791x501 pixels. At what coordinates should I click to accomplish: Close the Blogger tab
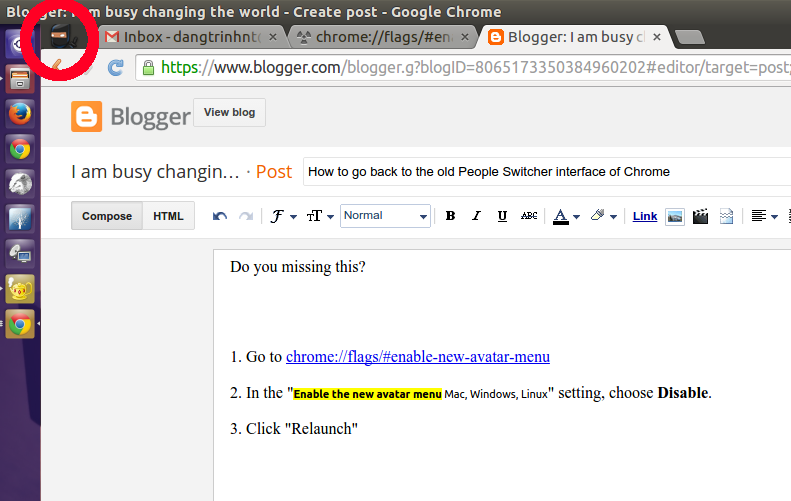point(657,37)
